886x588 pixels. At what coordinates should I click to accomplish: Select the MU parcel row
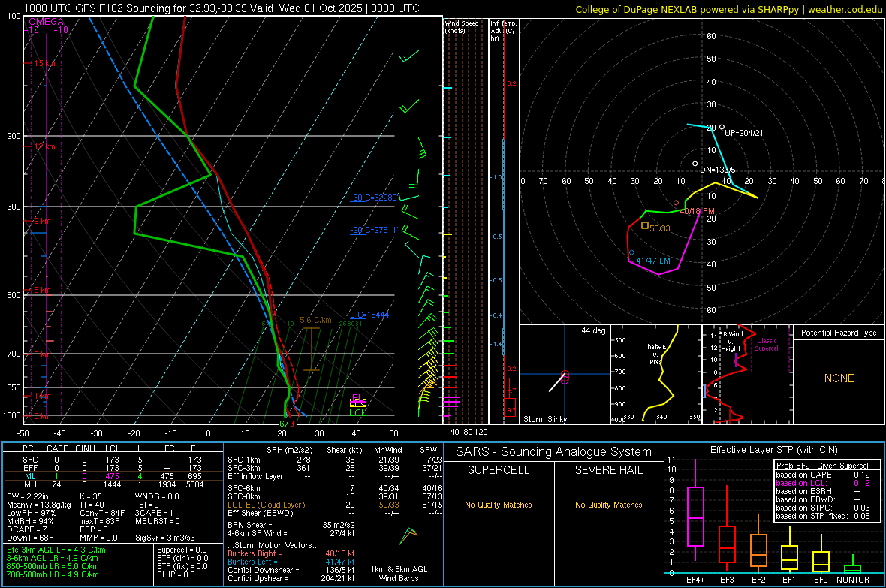tap(112, 484)
